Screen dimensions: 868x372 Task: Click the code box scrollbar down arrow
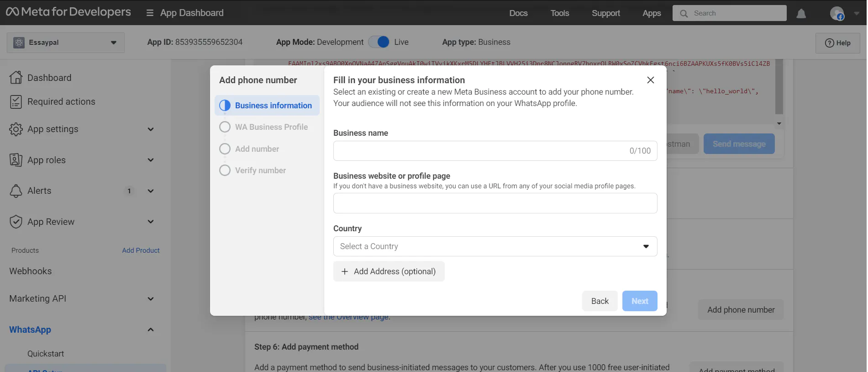click(779, 123)
